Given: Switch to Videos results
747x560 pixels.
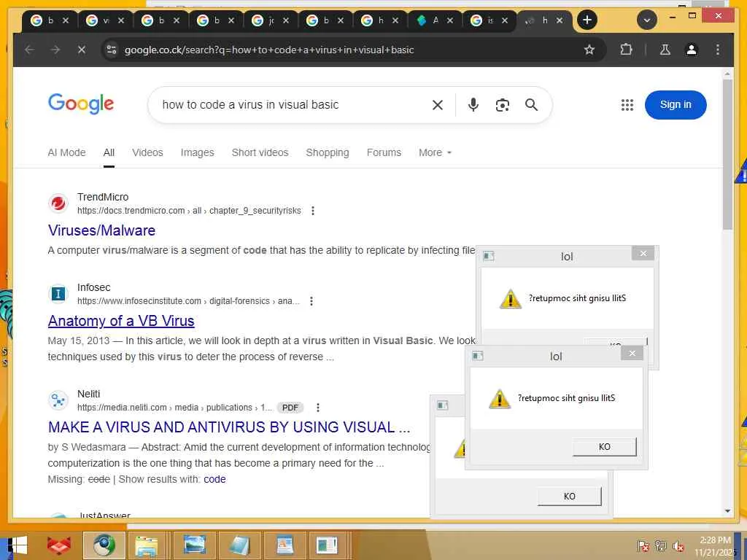Looking at the screenshot, I should point(147,152).
